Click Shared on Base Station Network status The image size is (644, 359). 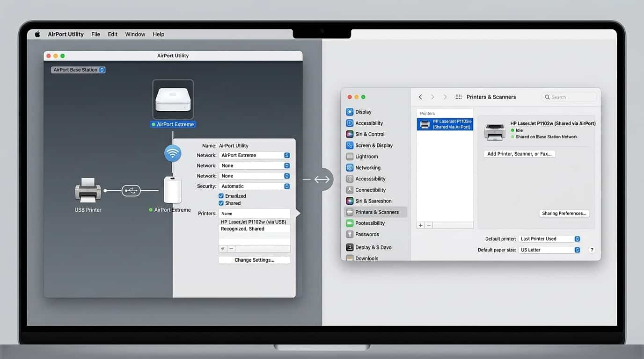tap(547, 137)
